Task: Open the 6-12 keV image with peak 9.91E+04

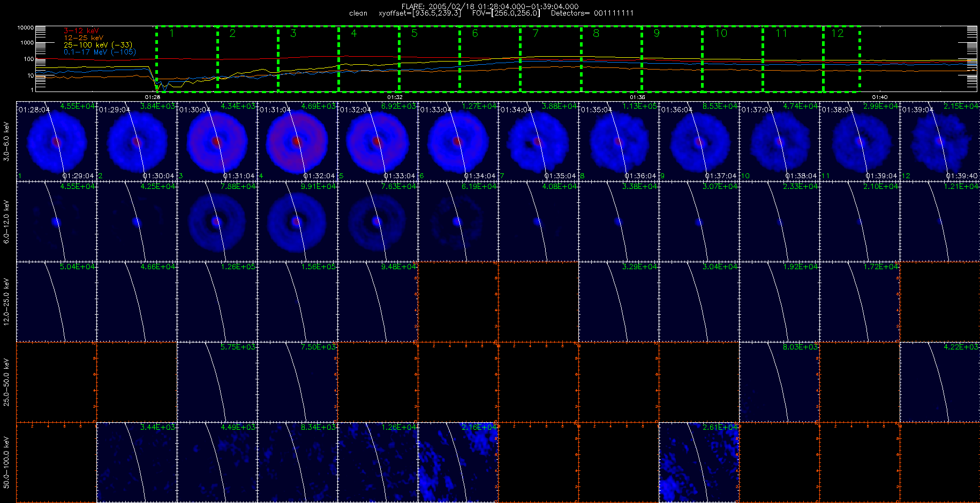Action: (297, 222)
